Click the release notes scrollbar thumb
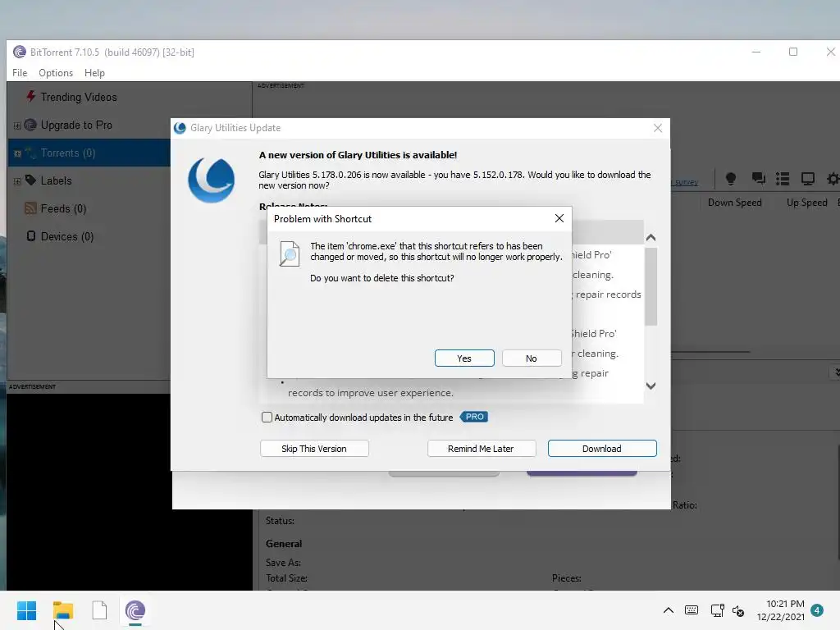 (x=651, y=286)
